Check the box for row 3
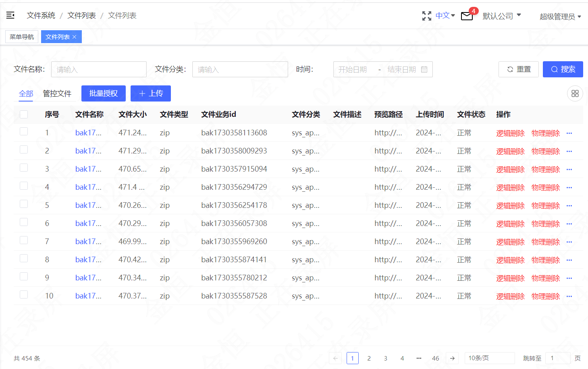The image size is (588, 369). click(x=24, y=168)
